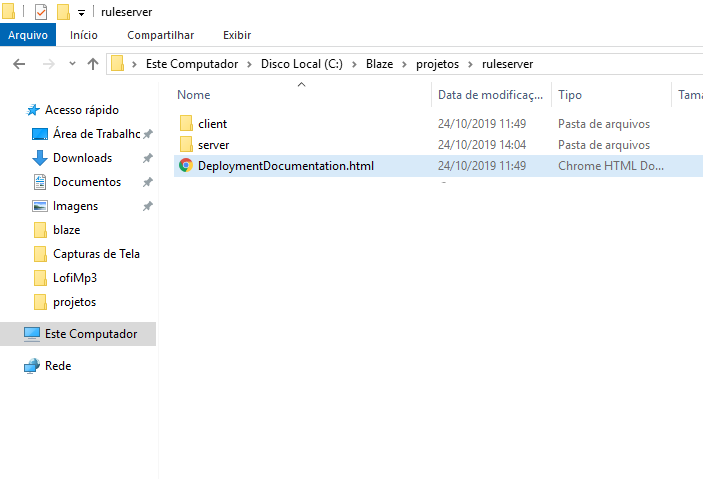Viewport: 703px width, 479px height.
Task: Click the forward navigation arrow
Action: click(48, 64)
